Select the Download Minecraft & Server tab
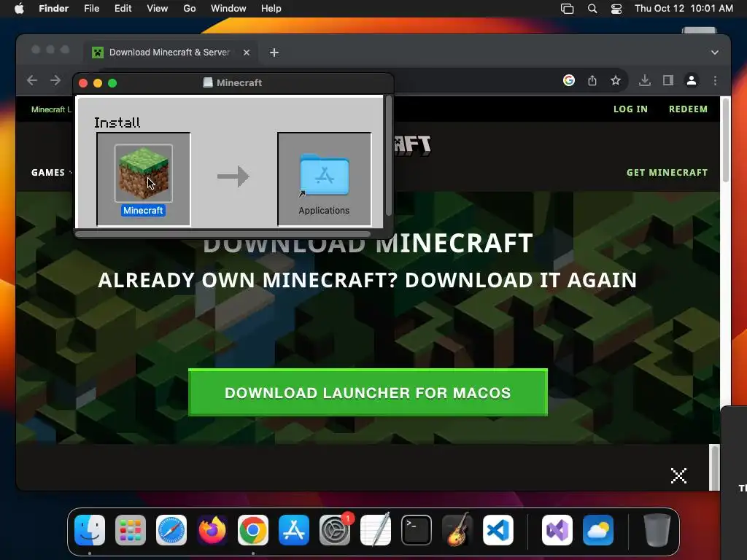This screenshot has width=747, height=560. tap(169, 52)
